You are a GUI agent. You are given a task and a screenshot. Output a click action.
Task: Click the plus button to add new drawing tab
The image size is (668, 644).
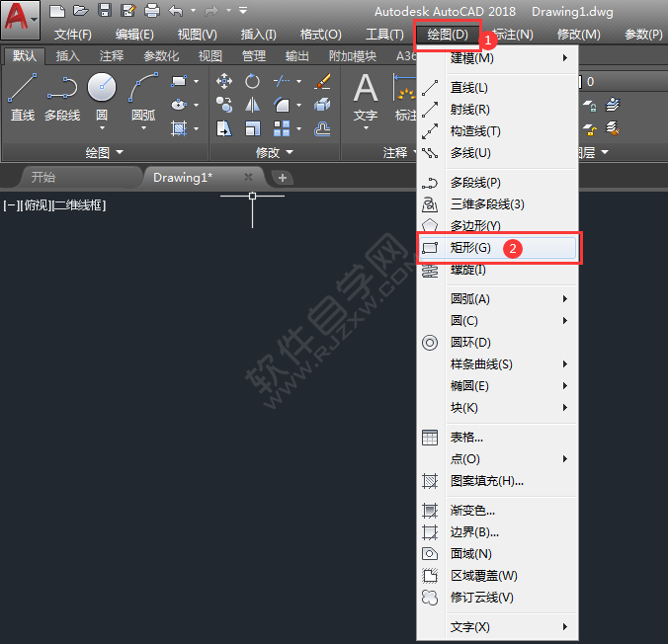tap(282, 178)
